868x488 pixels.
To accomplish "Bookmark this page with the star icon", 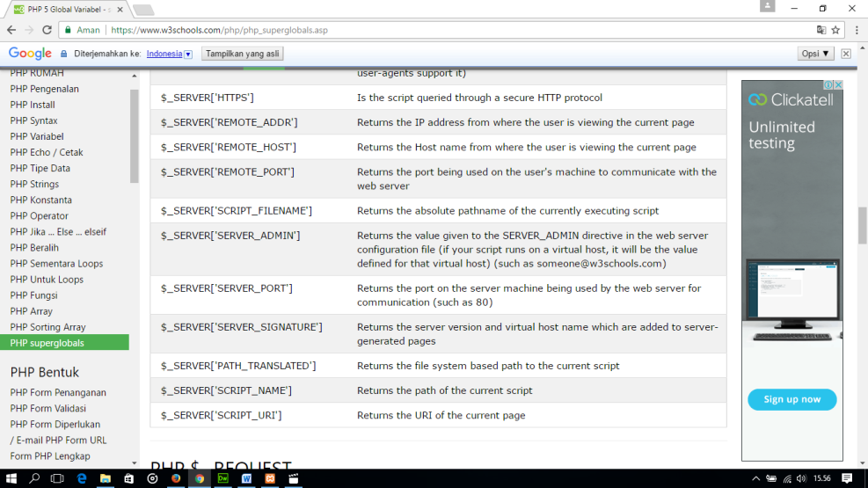I will [835, 29].
